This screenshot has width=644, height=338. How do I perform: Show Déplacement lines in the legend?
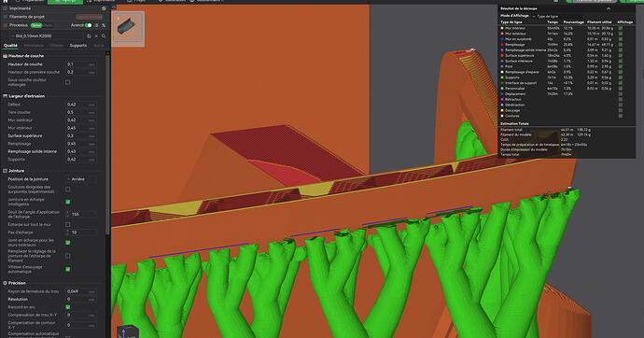click(x=620, y=94)
